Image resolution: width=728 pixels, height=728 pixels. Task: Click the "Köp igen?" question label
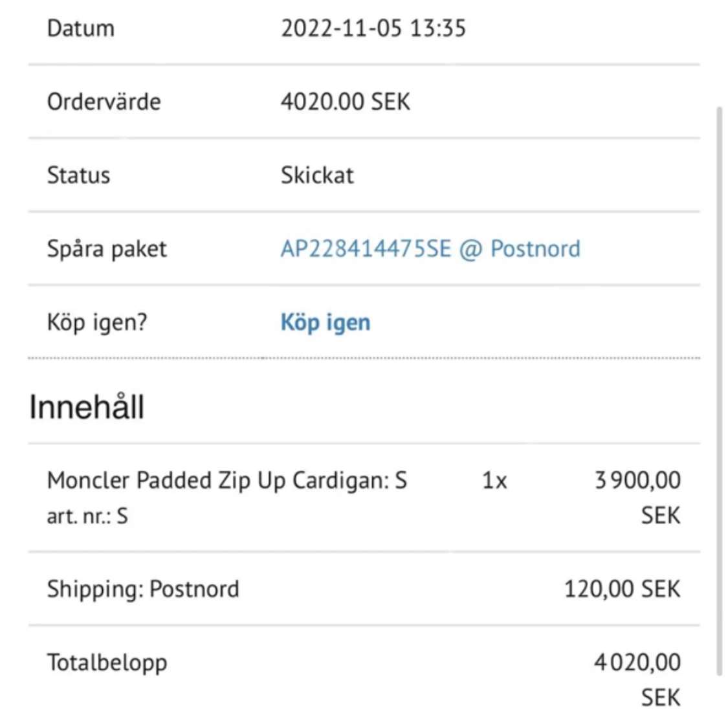[x=97, y=322]
